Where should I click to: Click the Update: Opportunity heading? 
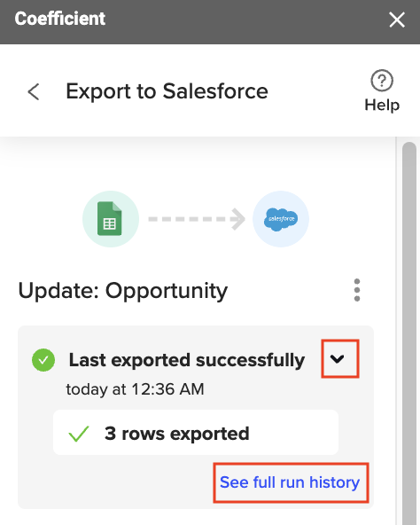click(123, 291)
